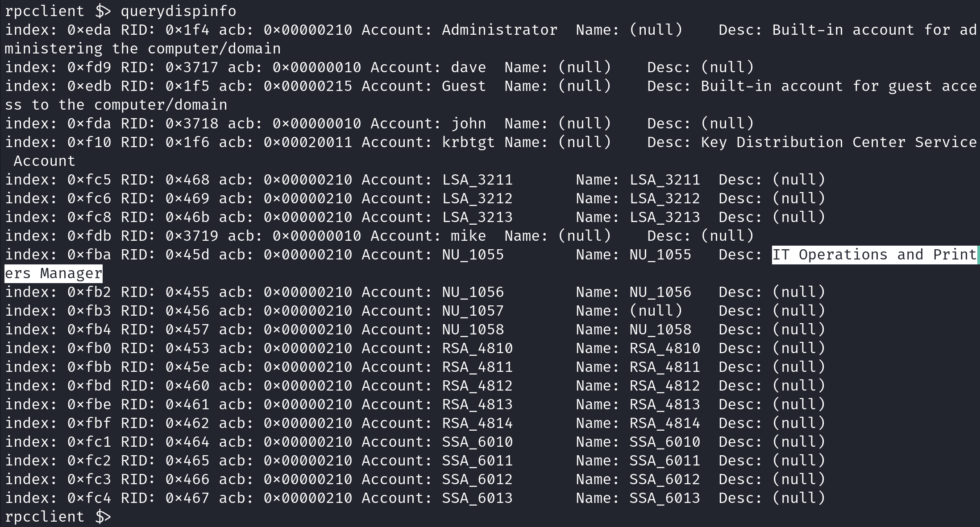Click the SSA_6013 account name
This screenshot has height=527, width=980.
click(x=478, y=498)
